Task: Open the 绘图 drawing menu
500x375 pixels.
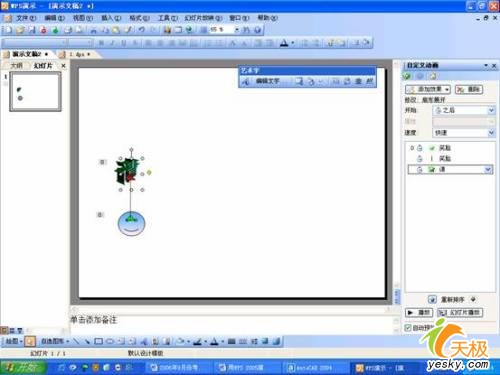Action: click(x=14, y=341)
